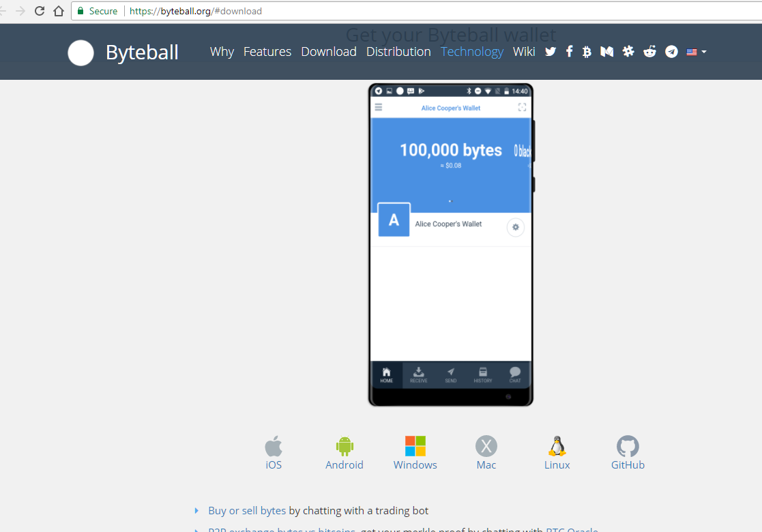Select Home tab in phone wallet
This screenshot has height=532, width=762.
point(386,375)
